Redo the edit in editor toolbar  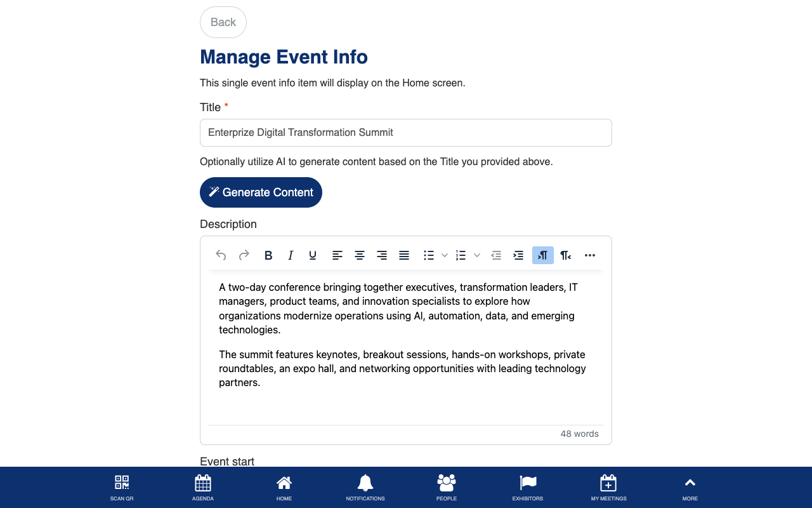coord(244,255)
